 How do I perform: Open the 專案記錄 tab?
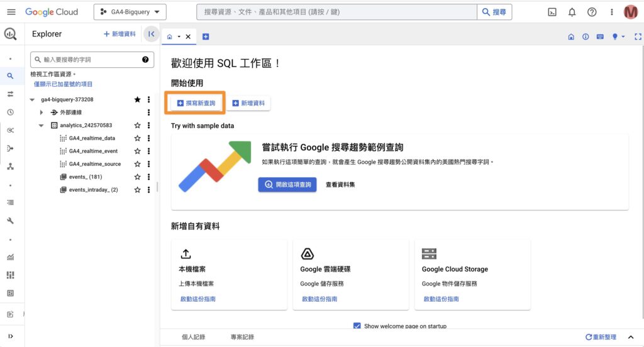[x=242, y=337]
